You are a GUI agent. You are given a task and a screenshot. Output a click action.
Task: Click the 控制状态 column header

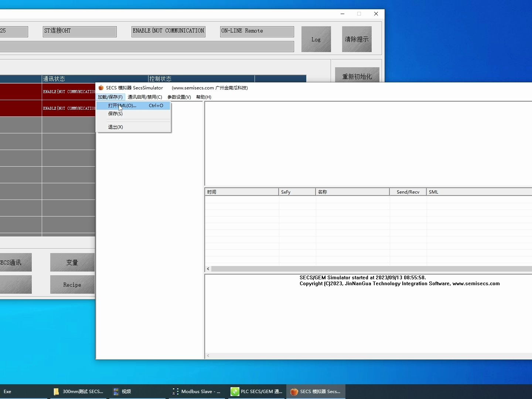(201, 79)
